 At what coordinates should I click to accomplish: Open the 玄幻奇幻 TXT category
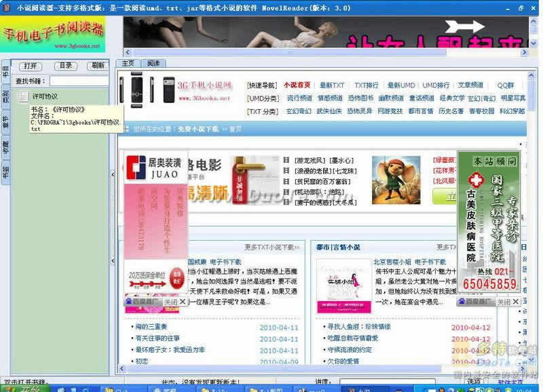click(299, 111)
